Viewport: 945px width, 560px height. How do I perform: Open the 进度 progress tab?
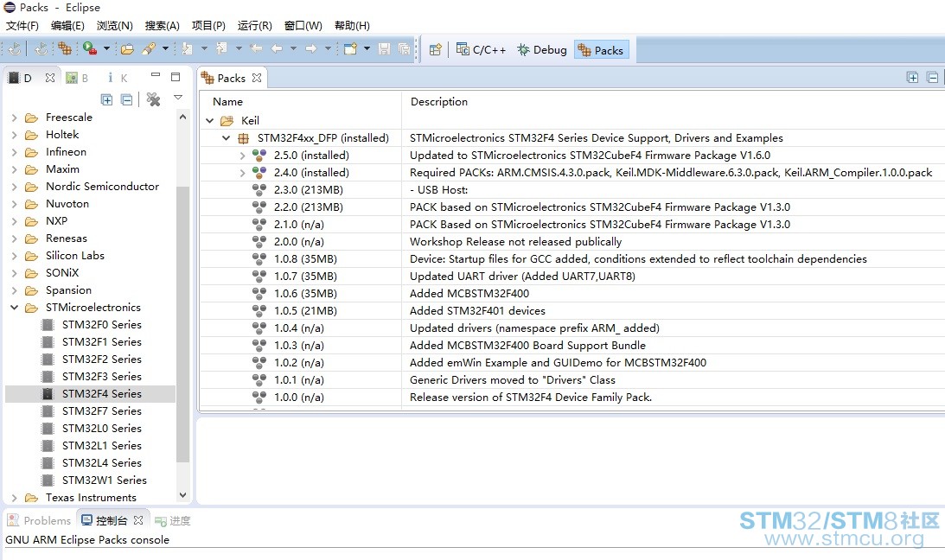point(172,520)
